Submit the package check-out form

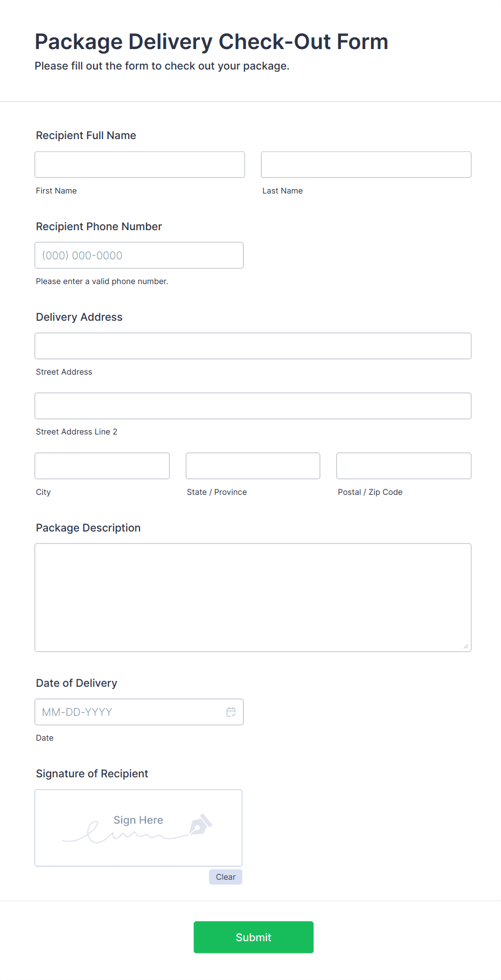tap(253, 937)
